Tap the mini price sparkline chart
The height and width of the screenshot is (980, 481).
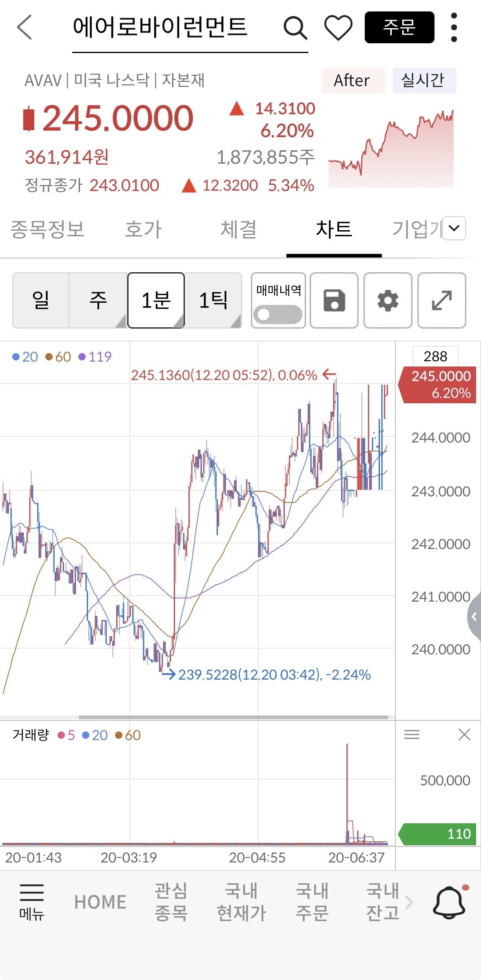coord(391,149)
